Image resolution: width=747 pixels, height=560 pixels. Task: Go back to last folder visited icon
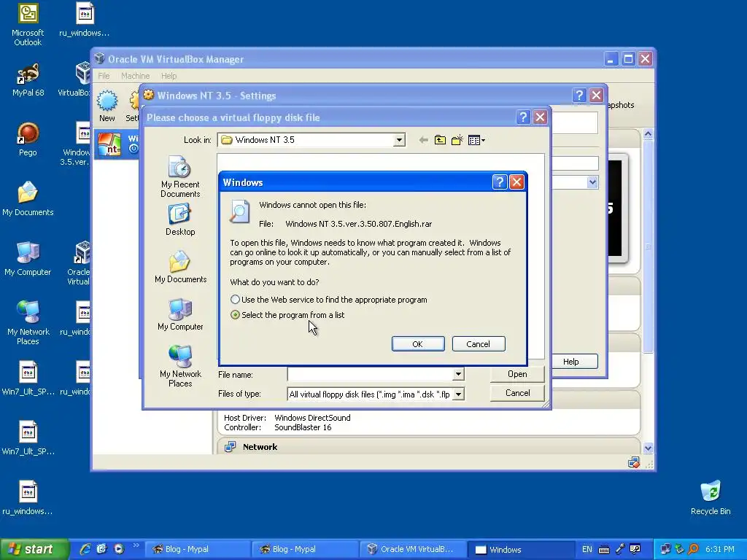423,140
